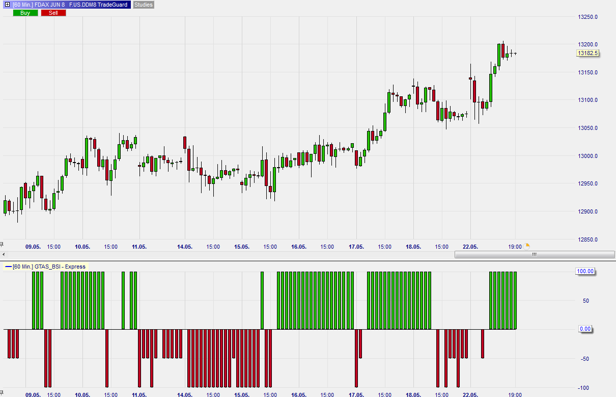Click the 100.00 indicator level label

[585, 271]
